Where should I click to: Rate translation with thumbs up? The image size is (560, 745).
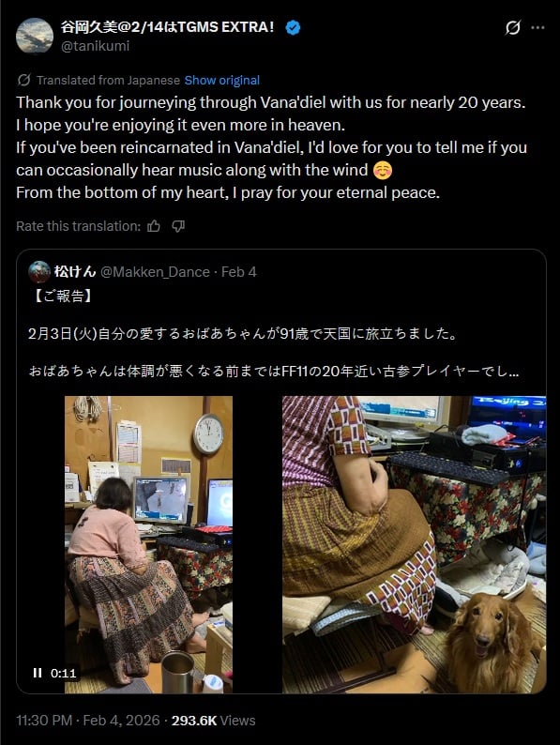point(154,226)
